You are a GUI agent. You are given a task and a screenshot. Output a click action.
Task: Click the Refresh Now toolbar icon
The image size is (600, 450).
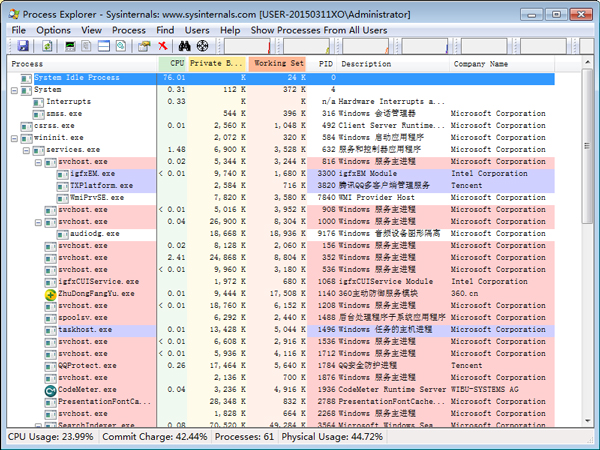[47, 46]
